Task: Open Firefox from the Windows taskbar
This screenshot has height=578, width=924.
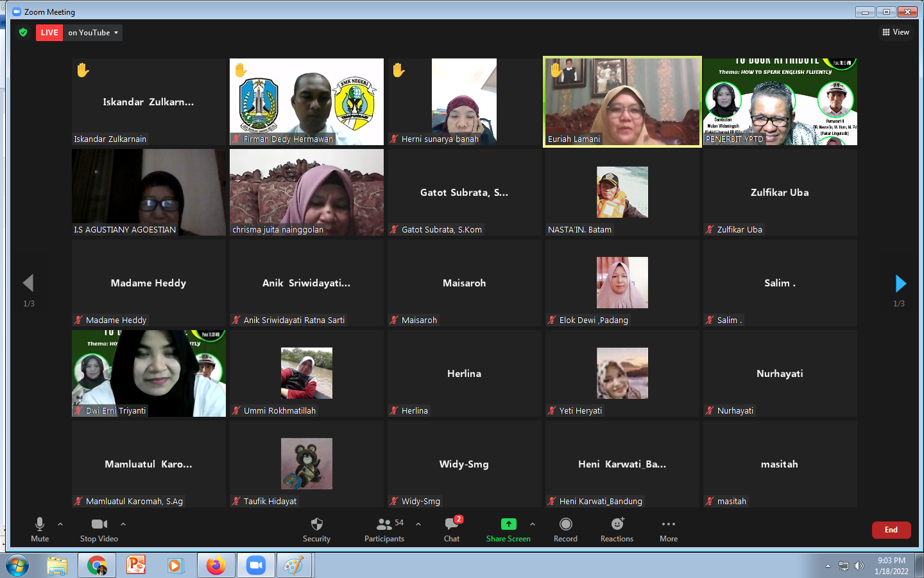Action: (216, 565)
